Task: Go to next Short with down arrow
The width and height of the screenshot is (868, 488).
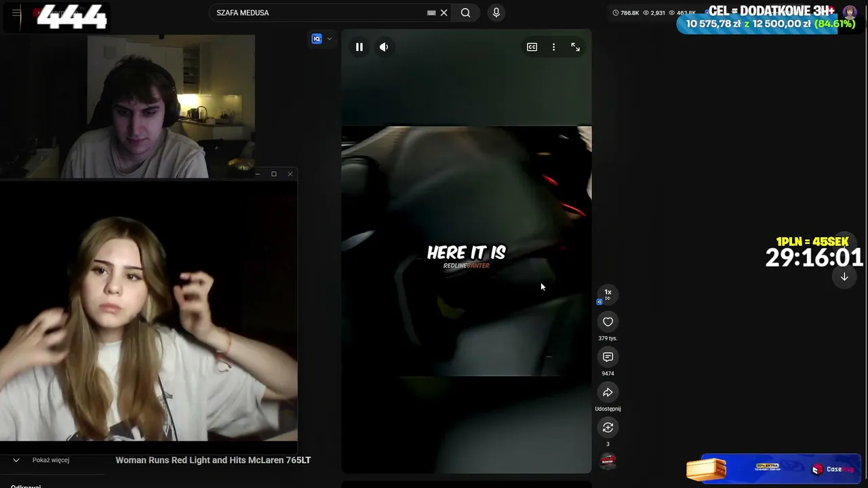Action: coord(844,277)
